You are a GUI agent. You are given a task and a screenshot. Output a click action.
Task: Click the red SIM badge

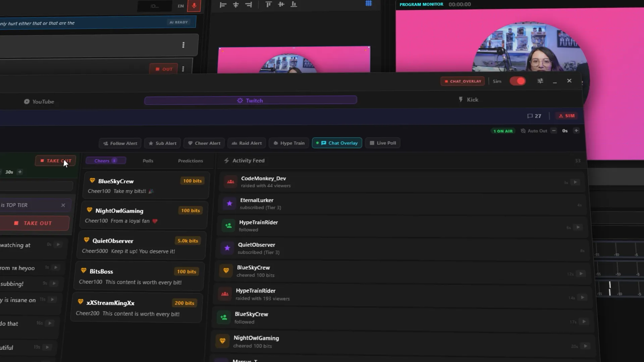pyautogui.click(x=567, y=116)
